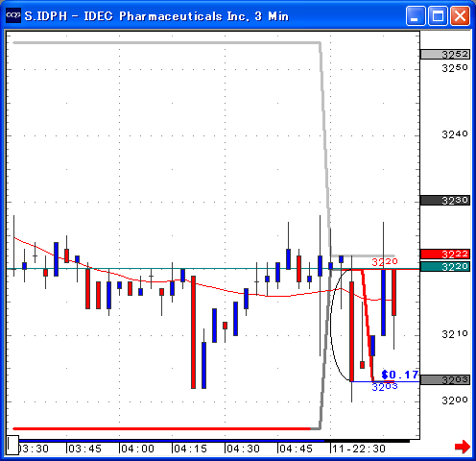Minimize the S.IDPH chart window

click(x=416, y=15)
